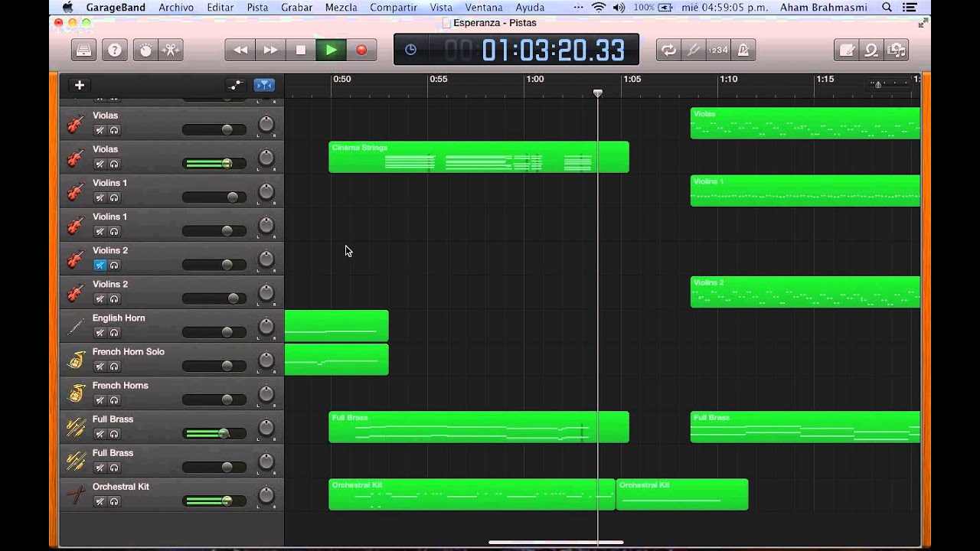Open the Compartir menu

click(394, 8)
